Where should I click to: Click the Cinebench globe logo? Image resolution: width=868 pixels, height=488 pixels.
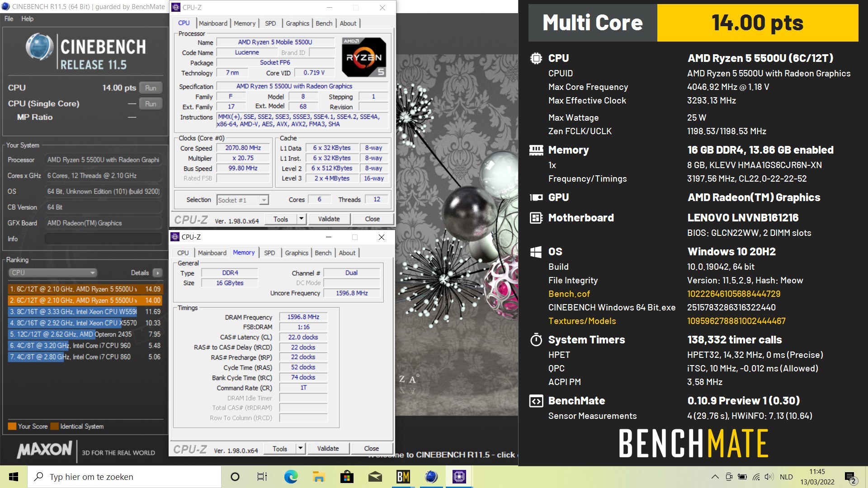click(x=39, y=47)
